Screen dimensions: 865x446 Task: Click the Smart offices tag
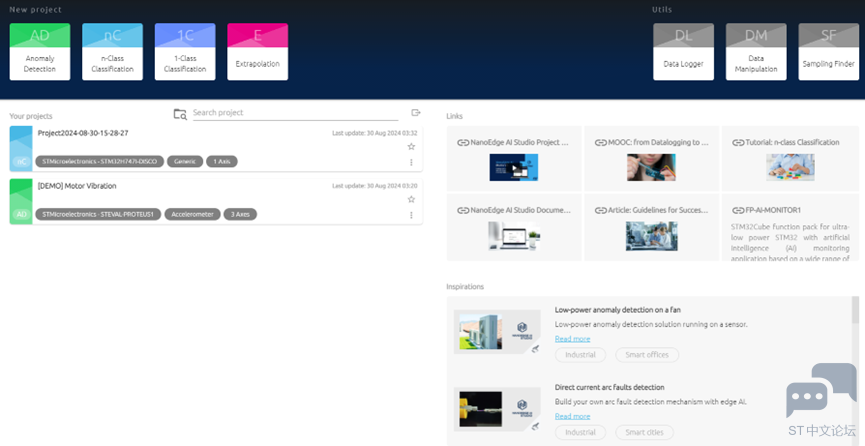647,355
